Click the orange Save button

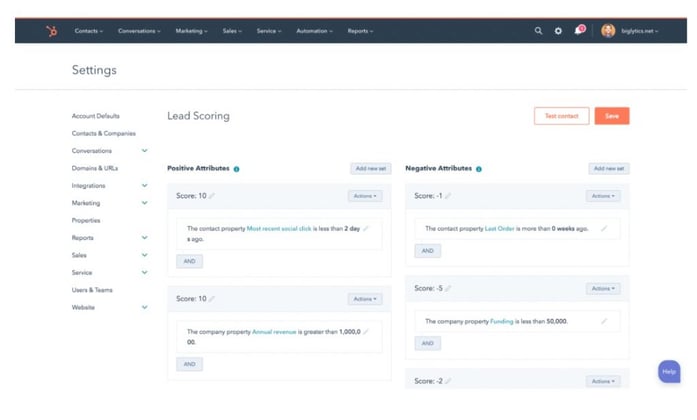pos(612,116)
